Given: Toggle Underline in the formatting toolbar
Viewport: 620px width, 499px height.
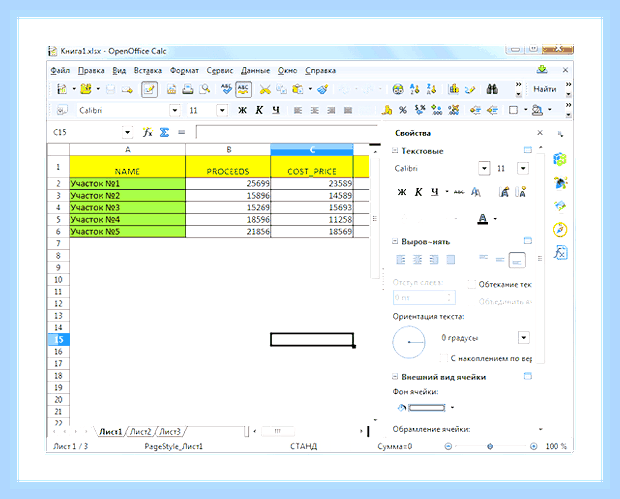Looking at the screenshot, I should pyautogui.click(x=276, y=110).
